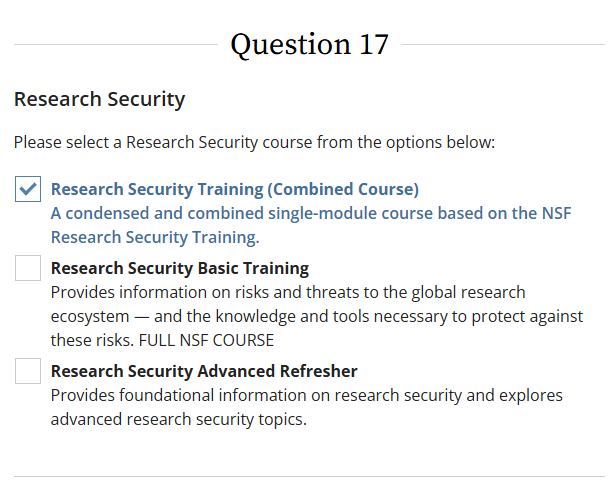The image size is (613, 491).
Task: Click the 'Research Security' section heading
Action: 99,100
